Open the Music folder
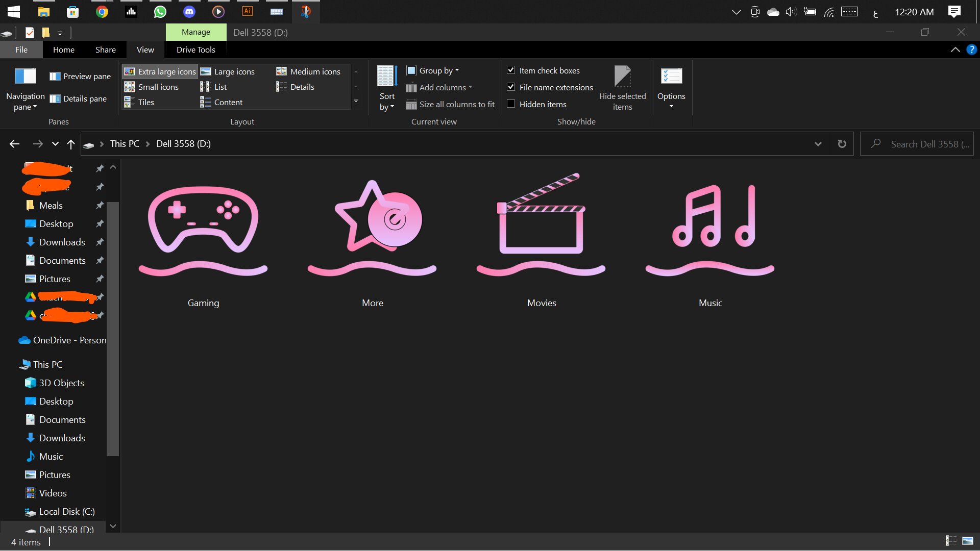 click(x=709, y=230)
